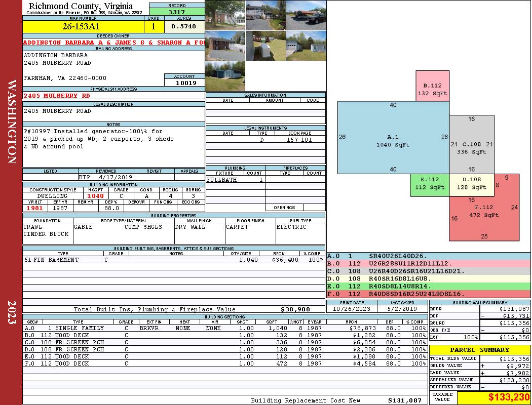Image resolution: width=532 pixels, height=405 pixels.
Task: Click the F.0 sketch vector R40D8SD16R25U24L9D8L16
Action: (416, 294)
